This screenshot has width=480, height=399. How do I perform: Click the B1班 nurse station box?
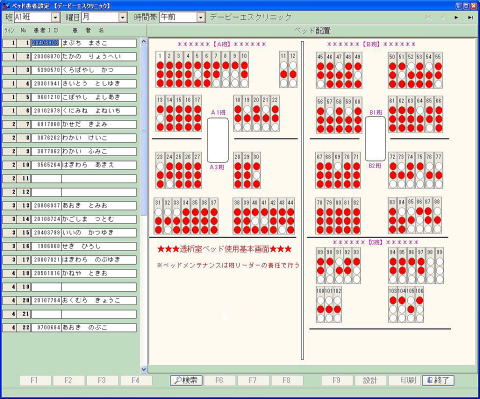(375, 138)
